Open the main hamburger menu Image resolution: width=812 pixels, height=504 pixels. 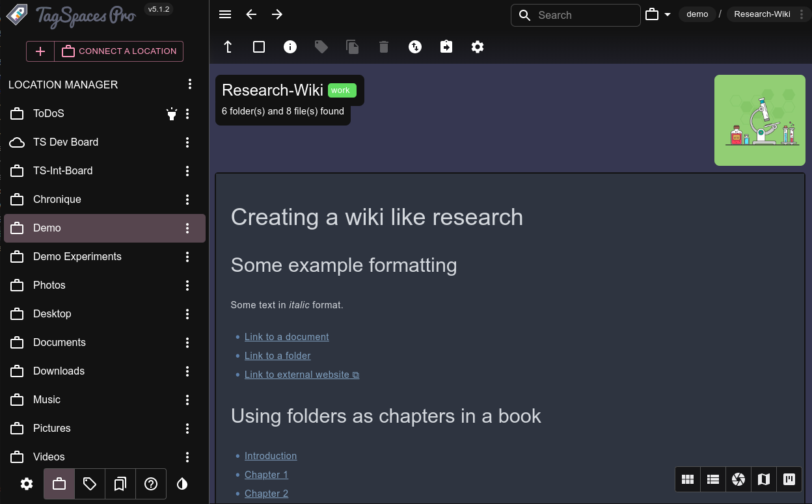tap(224, 14)
